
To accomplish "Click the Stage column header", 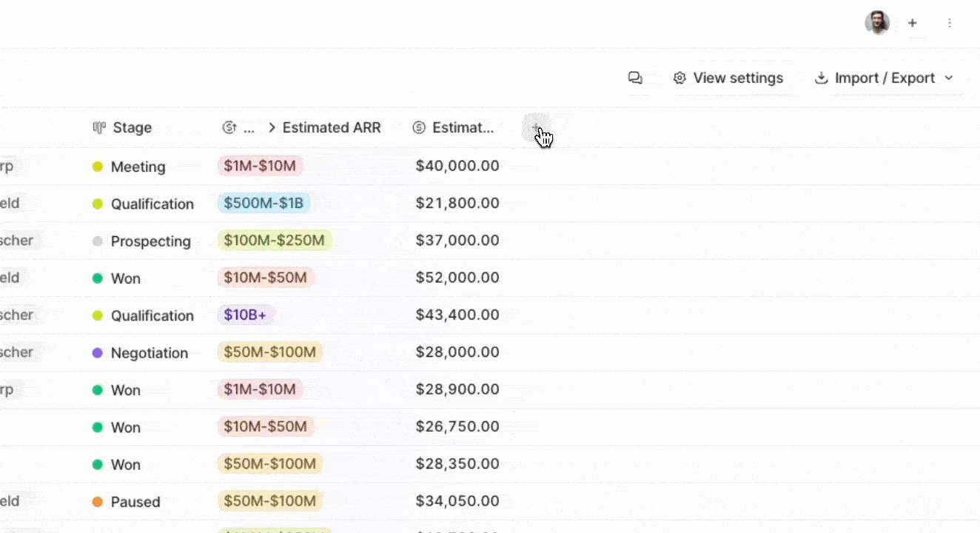I will coord(132,127).
